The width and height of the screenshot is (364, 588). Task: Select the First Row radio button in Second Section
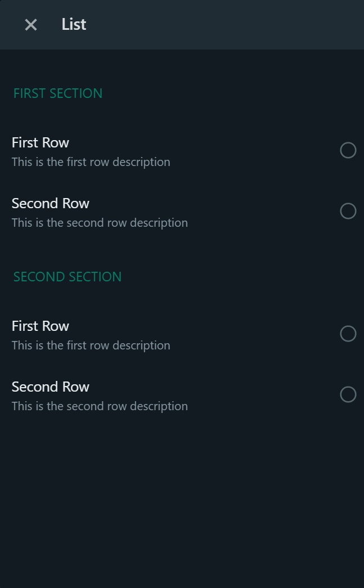click(x=348, y=334)
